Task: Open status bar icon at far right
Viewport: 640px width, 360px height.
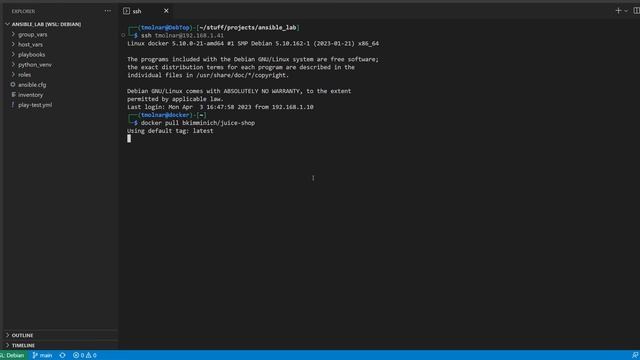Action: pos(635,355)
